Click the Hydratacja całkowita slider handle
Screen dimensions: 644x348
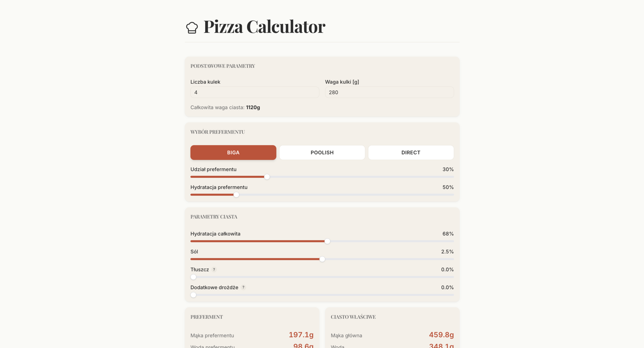(x=327, y=241)
